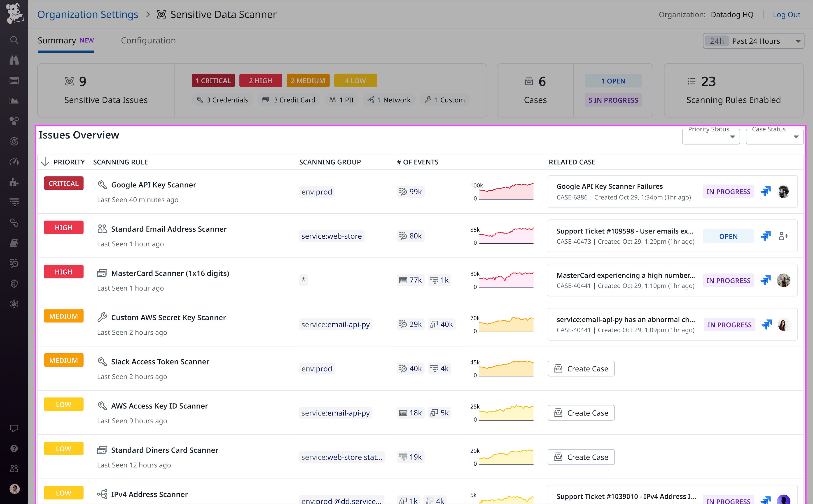Create Case for Slack Access Token Scanner
This screenshot has width=813, height=504.
pyautogui.click(x=581, y=368)
